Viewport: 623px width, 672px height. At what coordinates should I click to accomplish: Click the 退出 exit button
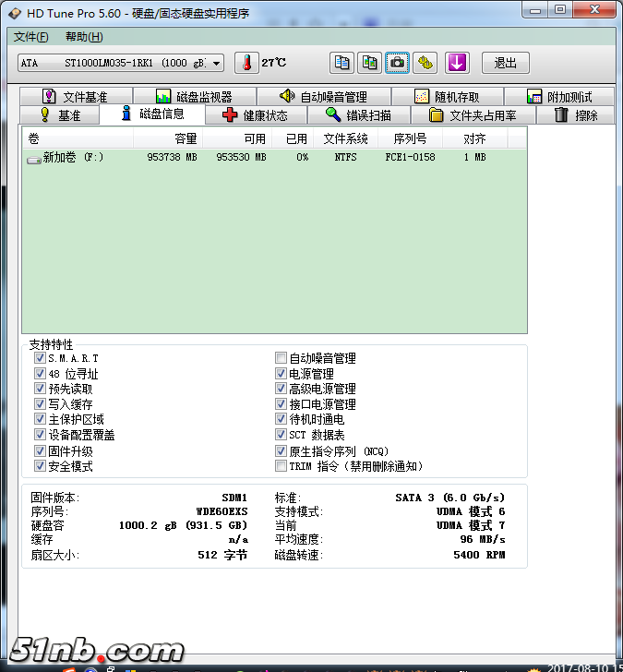coord(505,63)
